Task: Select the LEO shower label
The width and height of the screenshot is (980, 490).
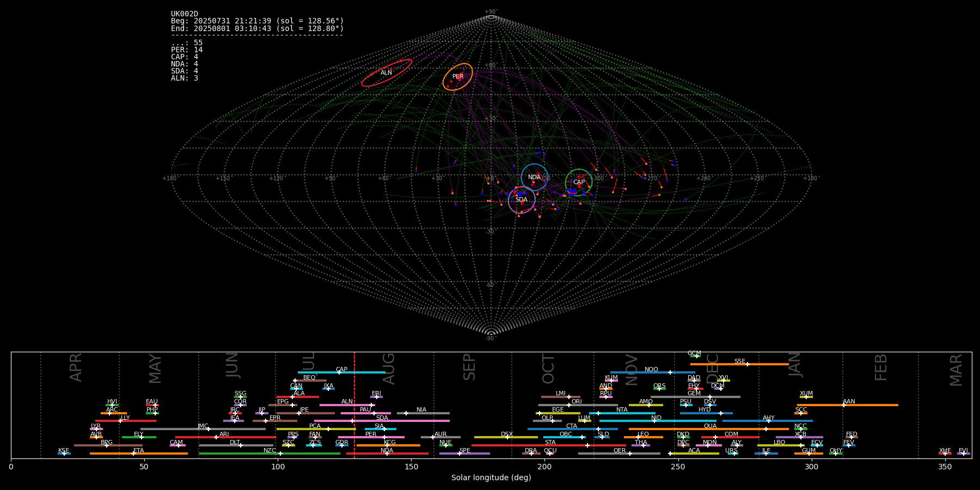Action: 643,434
